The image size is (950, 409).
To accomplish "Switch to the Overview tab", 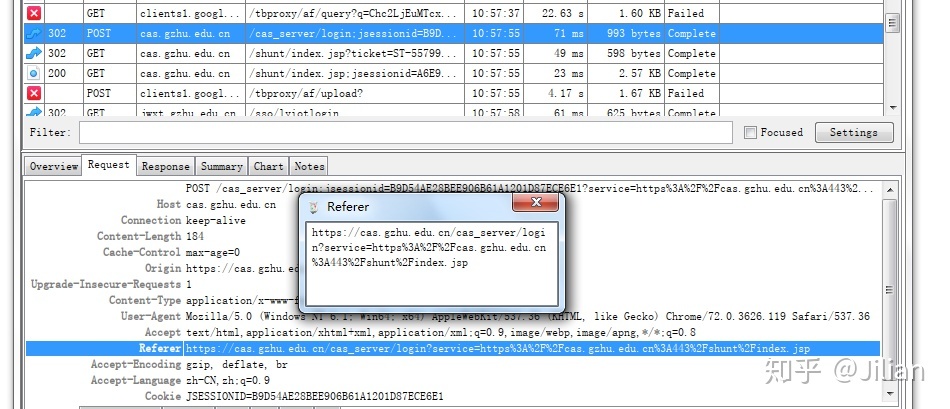I will (x=54, y=166).
